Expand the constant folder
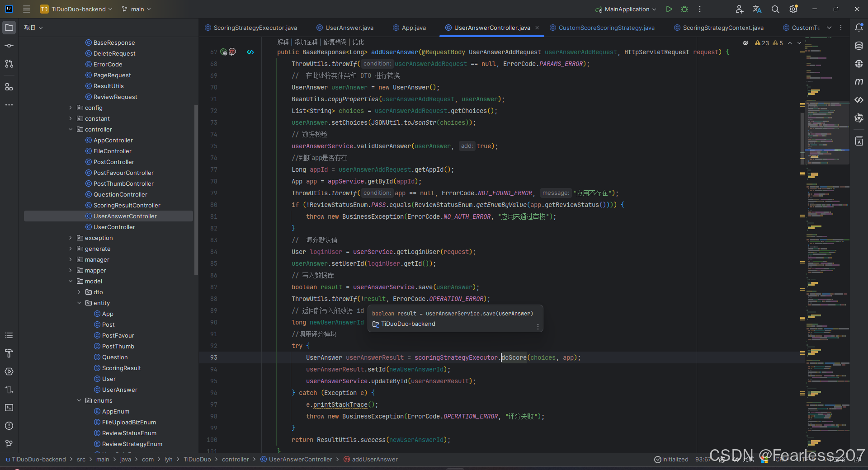868x470 pixels. coord(71,118)
